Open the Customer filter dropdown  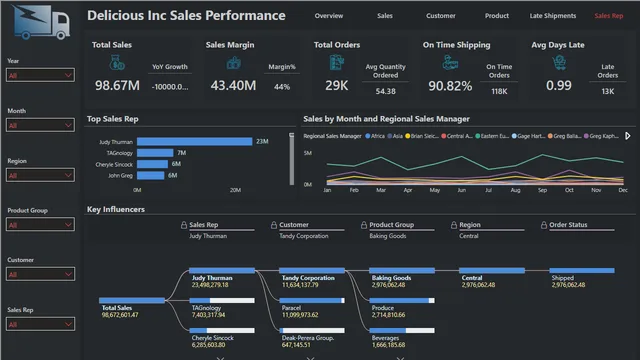(40, 274)
